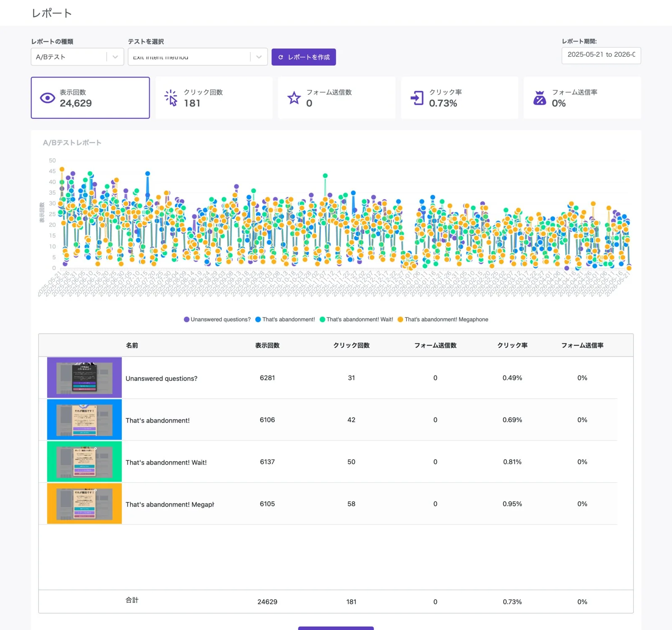
Task: Click the 58 clicks value
Action: 352,504
